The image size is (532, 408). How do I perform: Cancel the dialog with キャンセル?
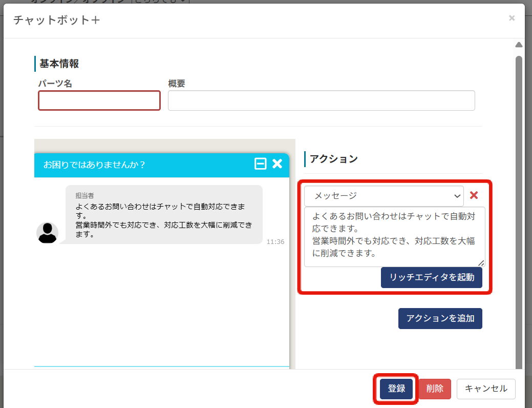coord(485,389)
